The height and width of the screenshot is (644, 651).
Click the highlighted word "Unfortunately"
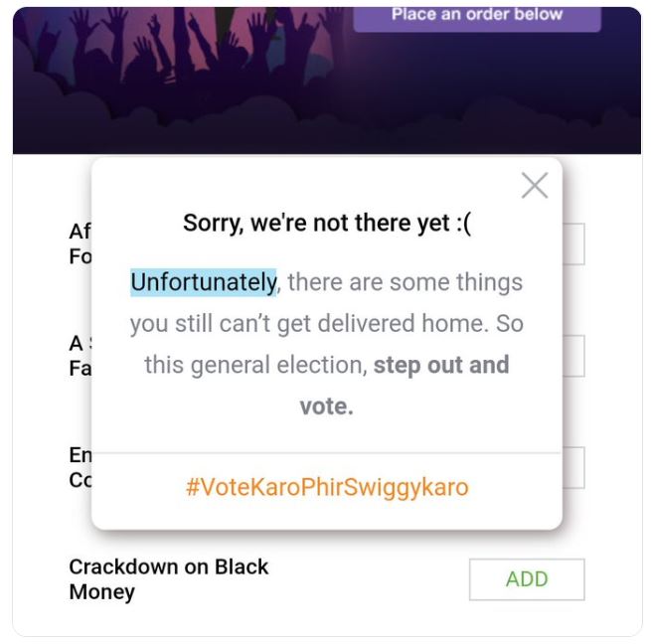point(204,282)
